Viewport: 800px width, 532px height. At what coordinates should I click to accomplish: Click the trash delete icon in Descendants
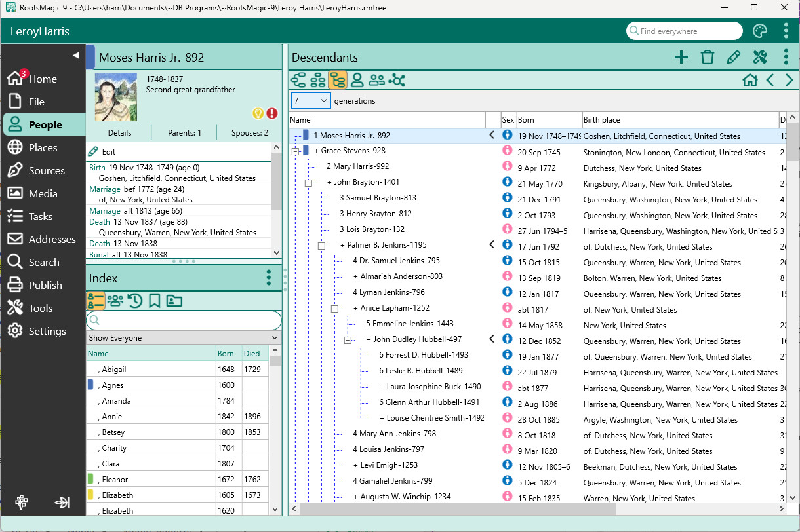click(x=707, y=58)
